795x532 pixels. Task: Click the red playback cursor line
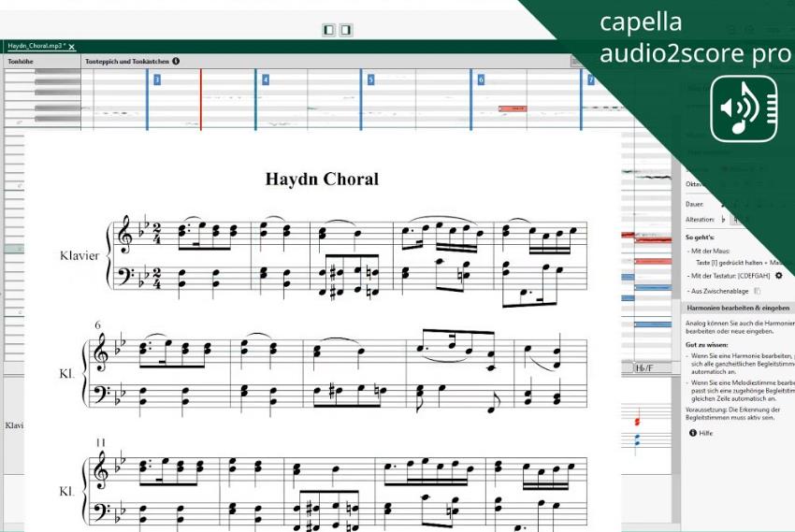click(x=201, y=99)
